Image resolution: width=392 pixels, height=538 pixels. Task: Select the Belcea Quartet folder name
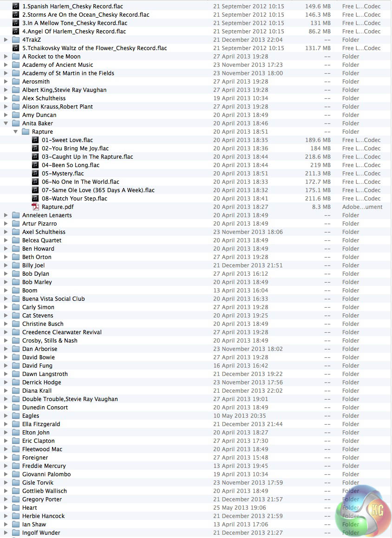[42, 240]
